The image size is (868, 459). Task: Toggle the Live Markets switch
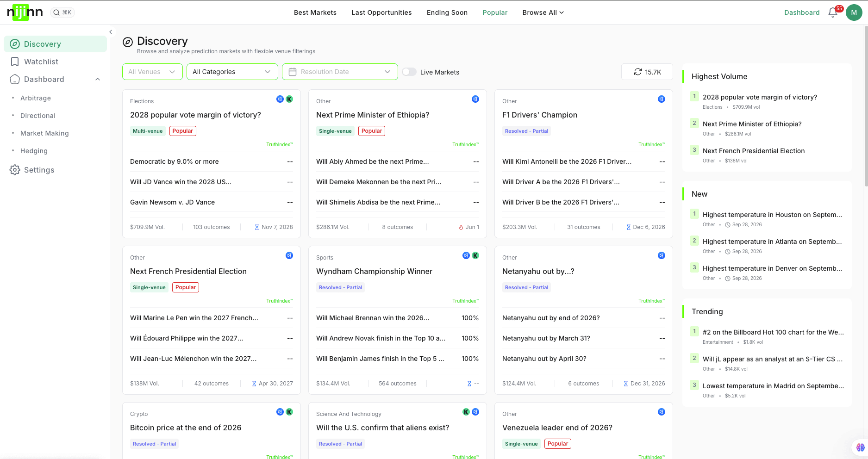coord(409,72)
